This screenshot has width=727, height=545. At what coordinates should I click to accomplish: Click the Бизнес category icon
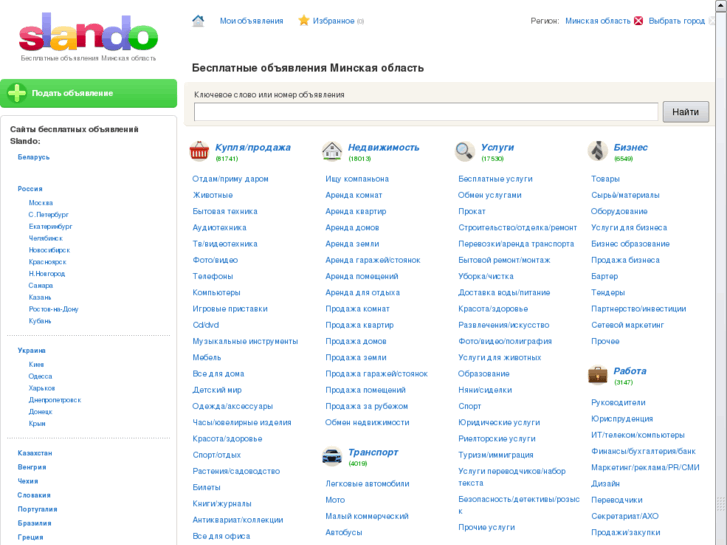tap(598, 151)
